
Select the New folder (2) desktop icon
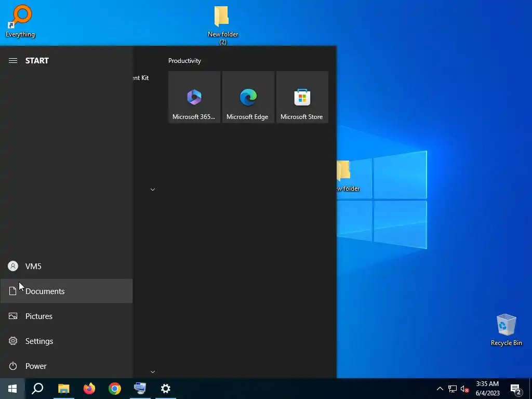pyautogui.click(x=222, y=25)
